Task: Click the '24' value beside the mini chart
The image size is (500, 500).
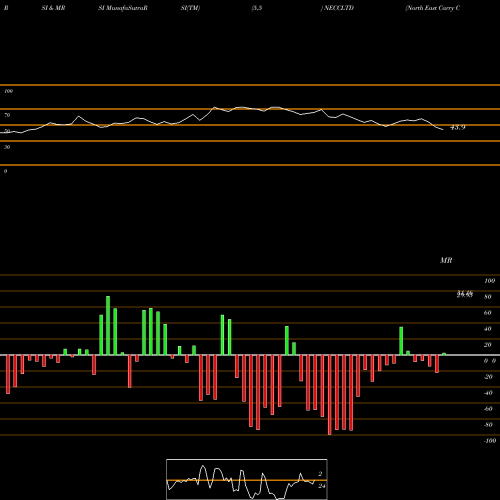Action: [322, 486]
